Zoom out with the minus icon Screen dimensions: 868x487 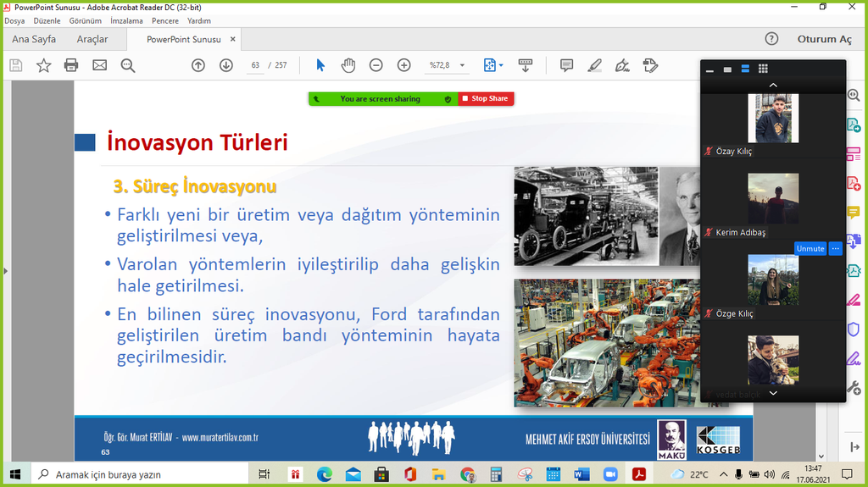point(376,65)
